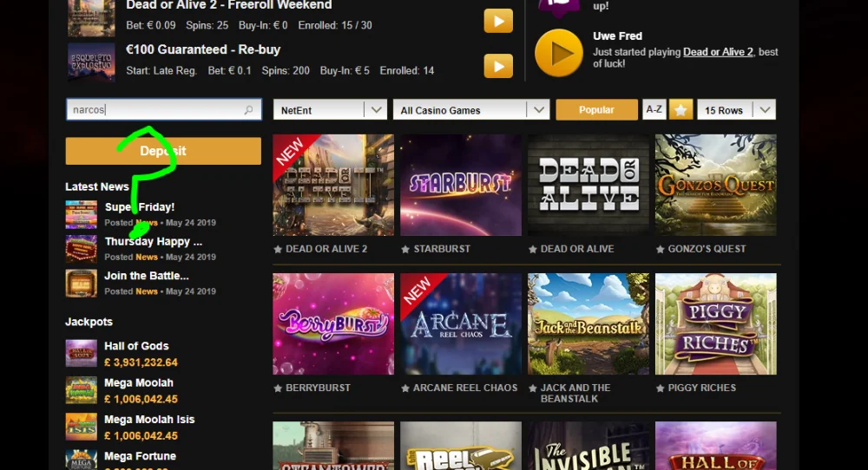Open the Gonzo's Quest game thumbnail

coord(716,186)
